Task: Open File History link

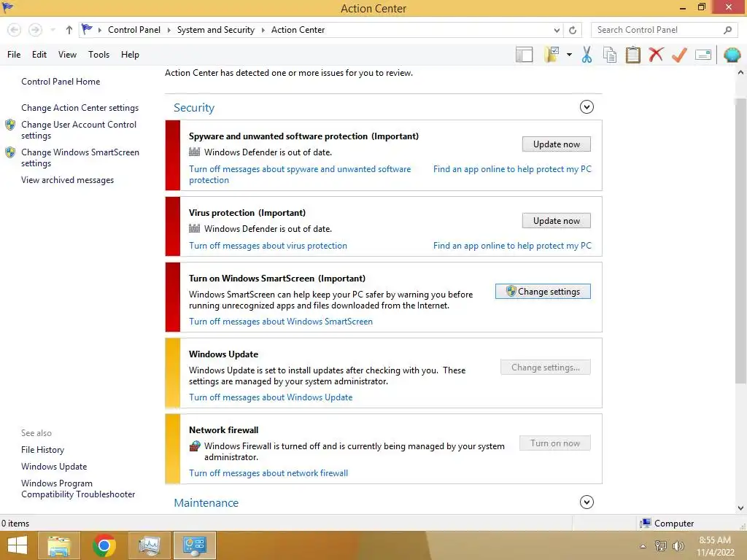Action: pos(42,449)
